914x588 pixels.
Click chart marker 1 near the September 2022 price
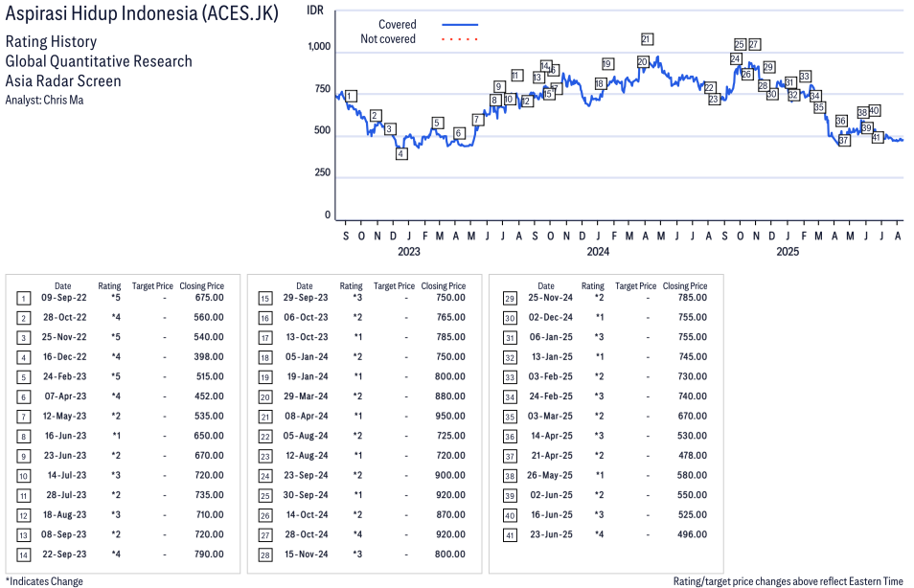[351, 96]
